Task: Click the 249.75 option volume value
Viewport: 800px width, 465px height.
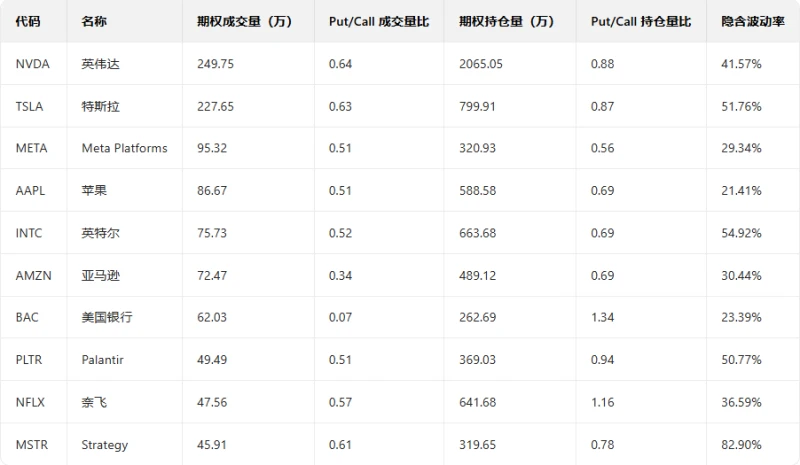Action: tap(215, 64)
